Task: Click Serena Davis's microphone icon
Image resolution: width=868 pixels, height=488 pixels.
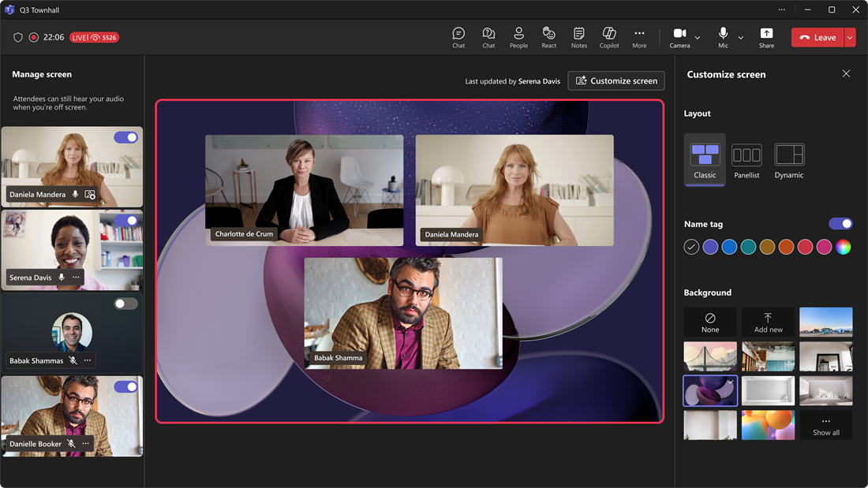Action: [x=62, y=278]
